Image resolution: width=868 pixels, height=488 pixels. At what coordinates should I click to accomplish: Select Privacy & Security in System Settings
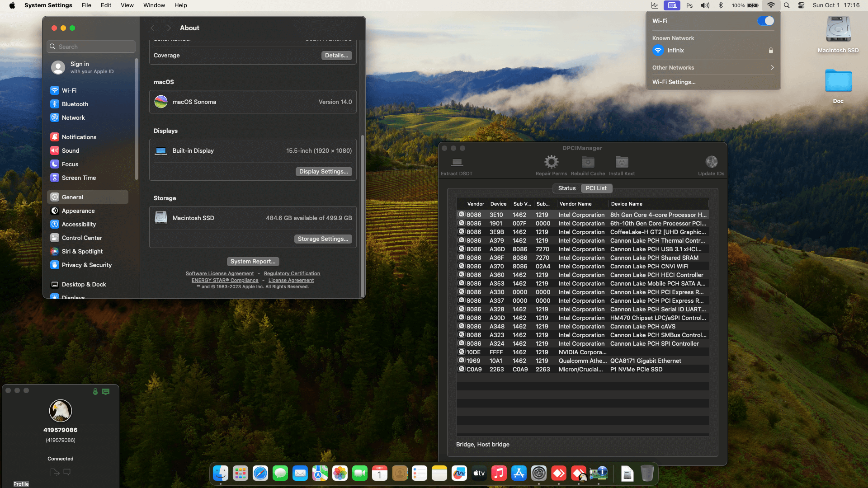pos(86,265)
